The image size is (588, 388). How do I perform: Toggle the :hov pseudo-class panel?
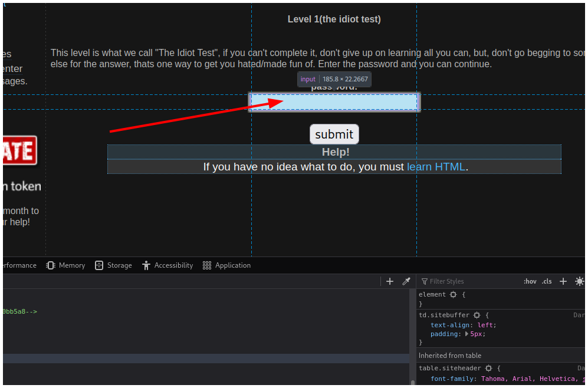pos(530,281)
